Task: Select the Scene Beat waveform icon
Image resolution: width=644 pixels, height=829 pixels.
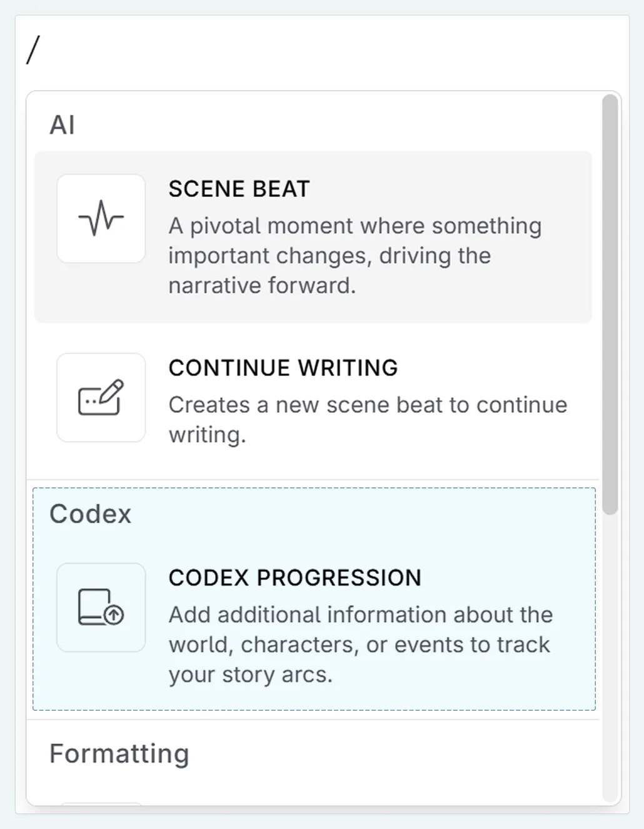Action: point(101,218)
